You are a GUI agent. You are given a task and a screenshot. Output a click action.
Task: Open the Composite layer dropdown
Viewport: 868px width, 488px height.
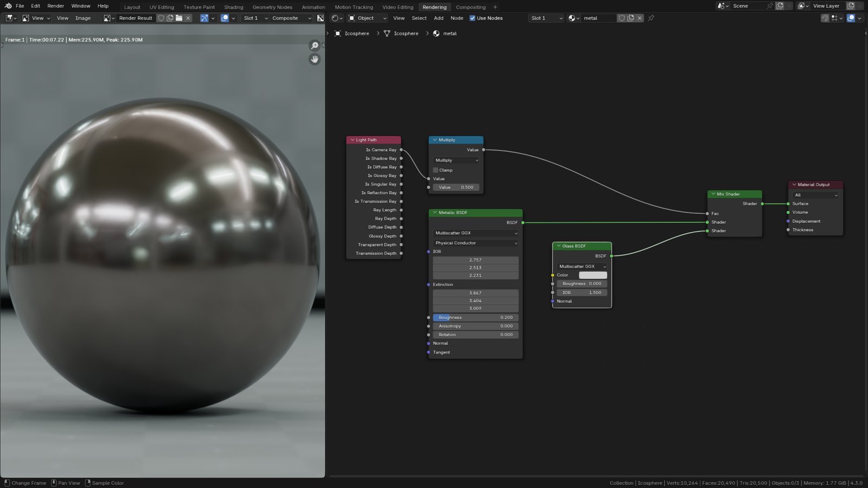291,18
